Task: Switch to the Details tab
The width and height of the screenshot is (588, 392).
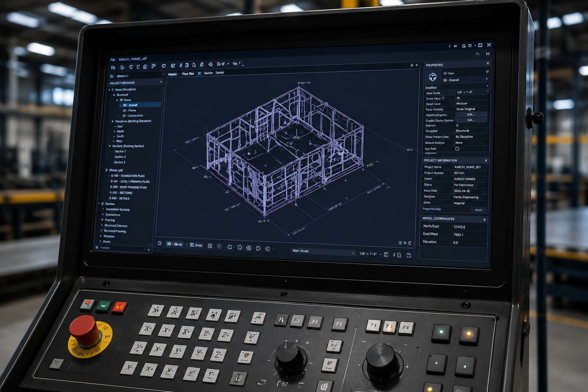Action: click(220, 72)
